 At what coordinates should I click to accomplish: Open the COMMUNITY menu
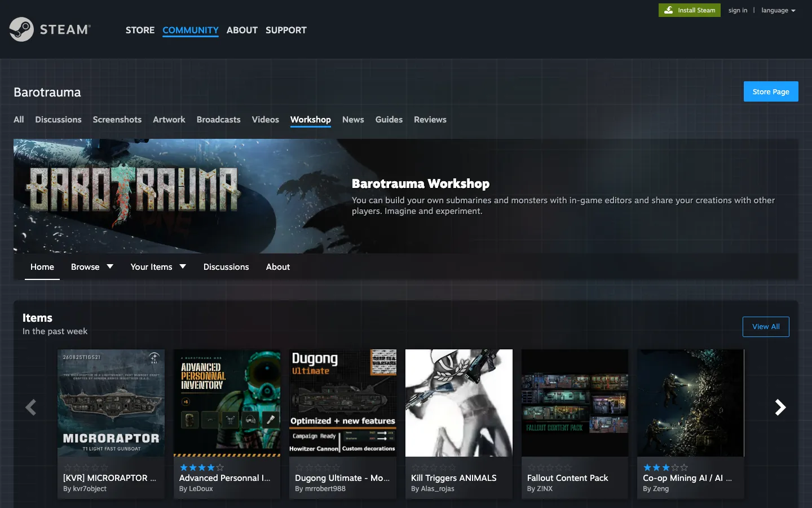point(191,30)
